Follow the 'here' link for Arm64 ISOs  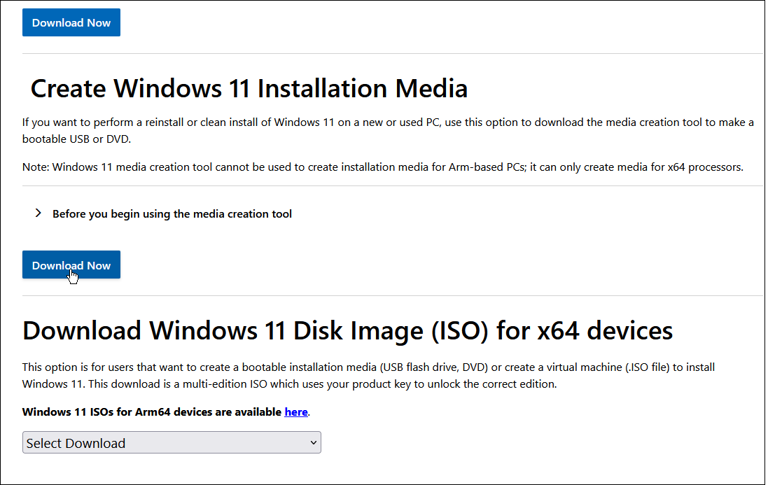coord(296,412)
